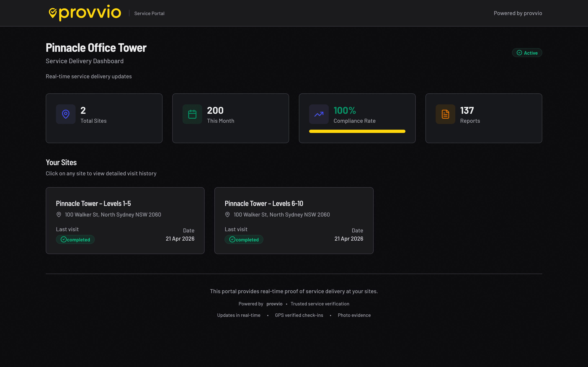This screenshot has width=588, height=367.
Task: Expand the Pinnacle Tower Levels 6-10 site card
Action: click(294, 220)
